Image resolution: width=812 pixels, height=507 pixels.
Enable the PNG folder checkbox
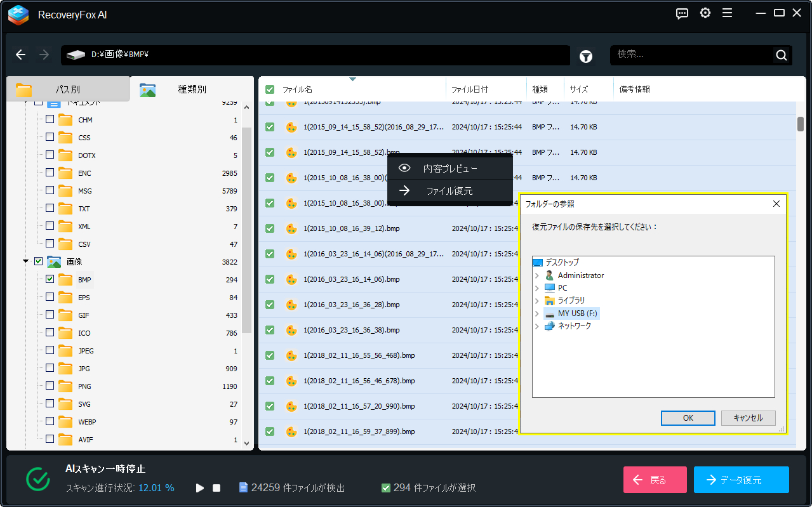[x=49, y=386]
